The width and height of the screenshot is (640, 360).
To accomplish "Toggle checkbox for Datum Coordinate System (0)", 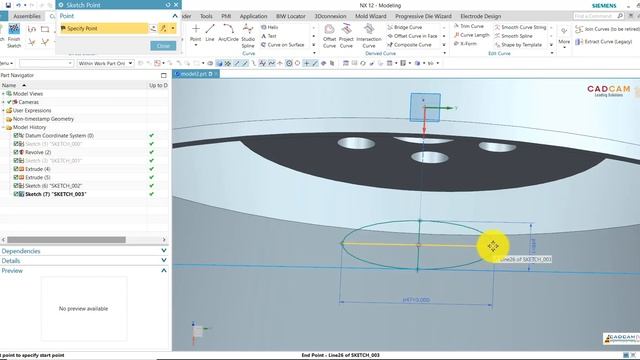I will click(x=16, y=136).
